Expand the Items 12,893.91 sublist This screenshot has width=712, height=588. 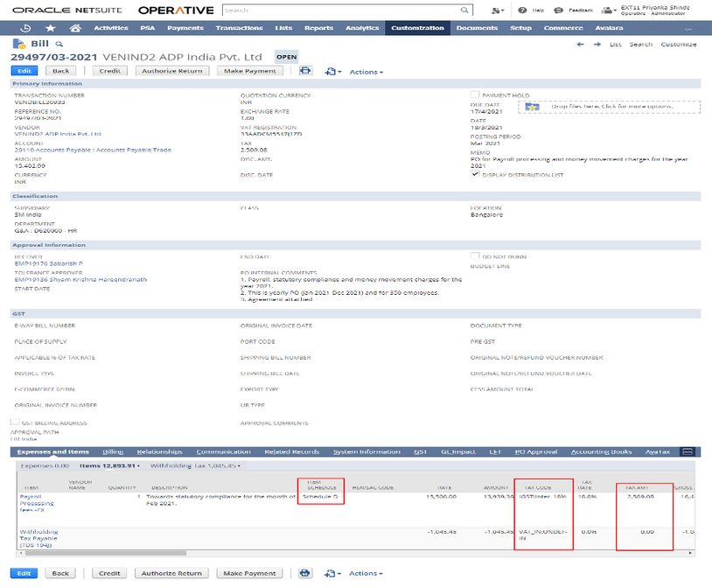[x=109, y=465]
